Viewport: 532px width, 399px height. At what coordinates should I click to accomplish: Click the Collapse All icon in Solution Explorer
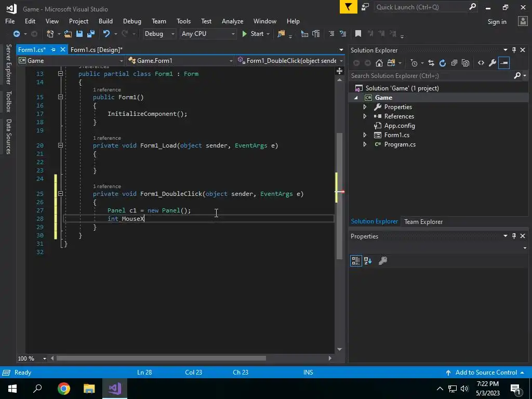point(454,63)
